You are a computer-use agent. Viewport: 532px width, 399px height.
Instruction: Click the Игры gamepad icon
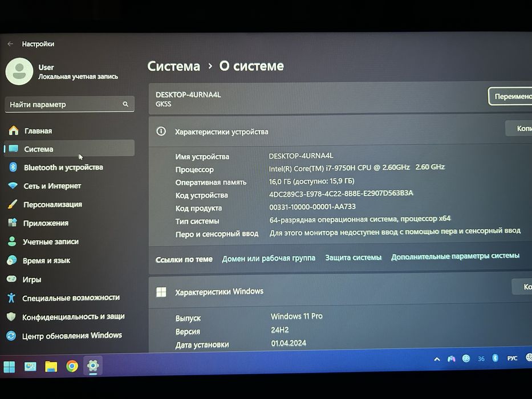11,279
